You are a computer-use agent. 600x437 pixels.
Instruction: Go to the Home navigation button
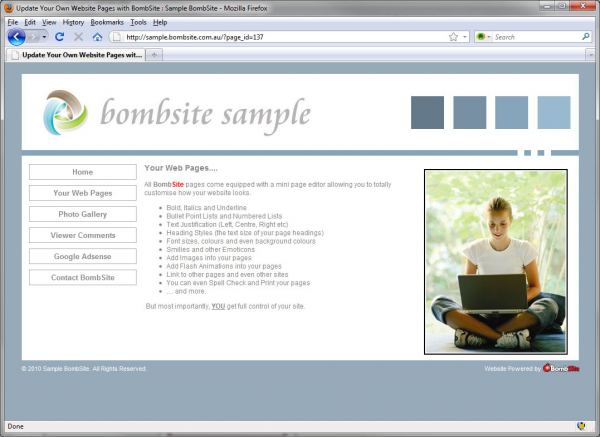coord(83,172)
